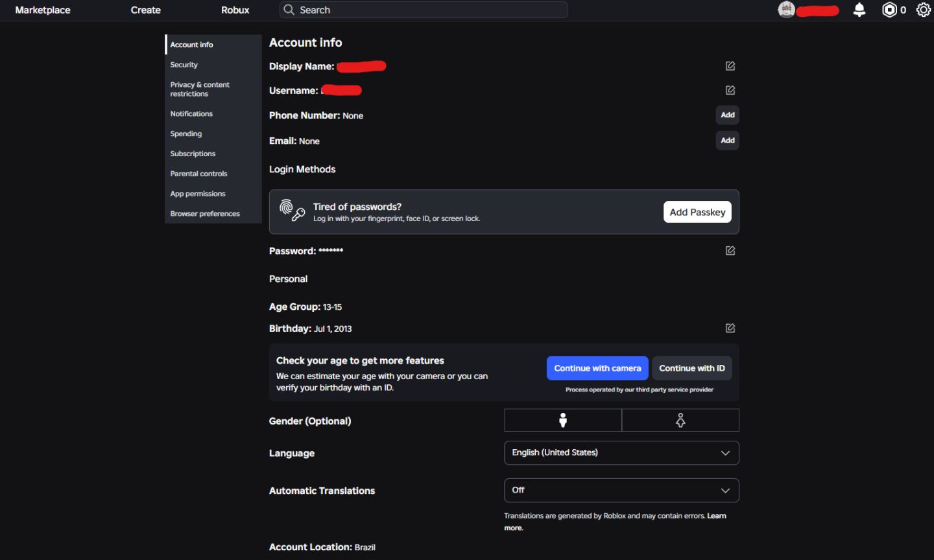The image size is (934, 560).
Task: Go to the Security tab
Action: click(x=213, y=65)
